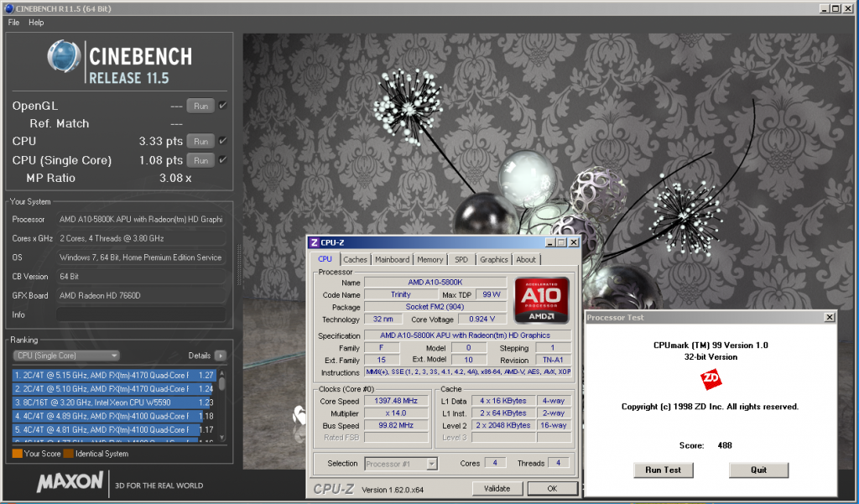The height and width of the screenshot is (504, 859).
Task: Run the CPU benchmark
Action: 201,142
